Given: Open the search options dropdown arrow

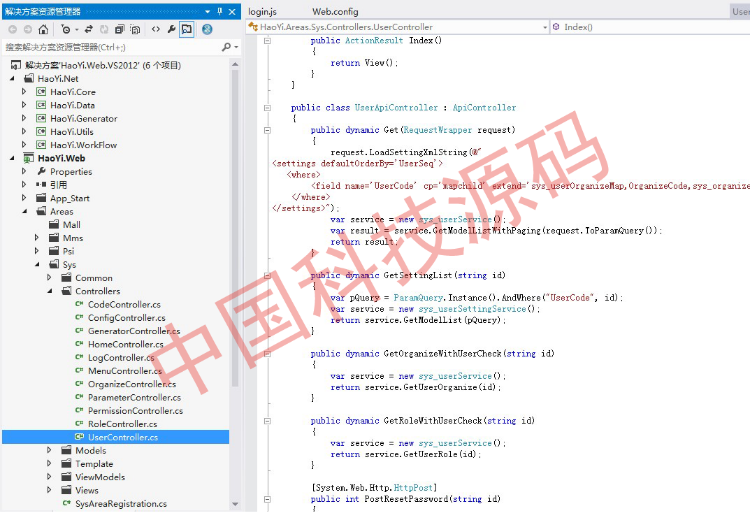Looking at the screenshot, I should tap(236, 47).
